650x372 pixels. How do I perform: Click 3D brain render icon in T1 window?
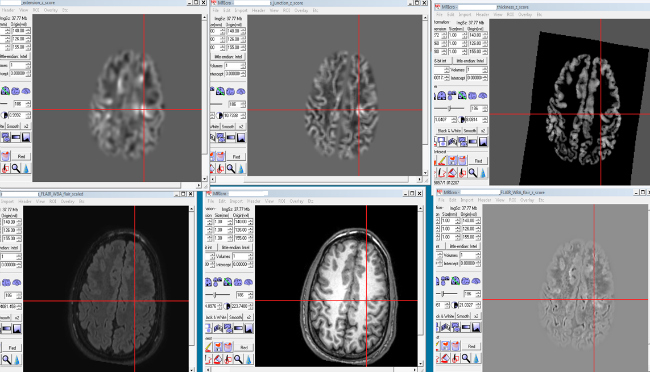[248, 282]
